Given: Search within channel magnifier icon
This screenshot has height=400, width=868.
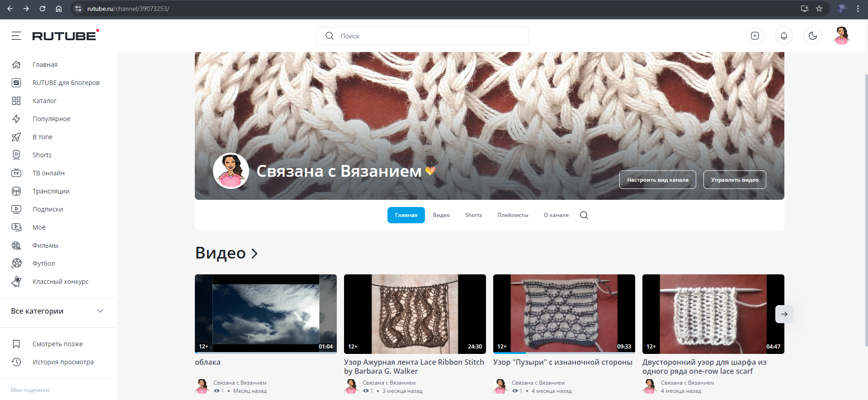Looking at the screenshot, I should (x=584, y=215).
